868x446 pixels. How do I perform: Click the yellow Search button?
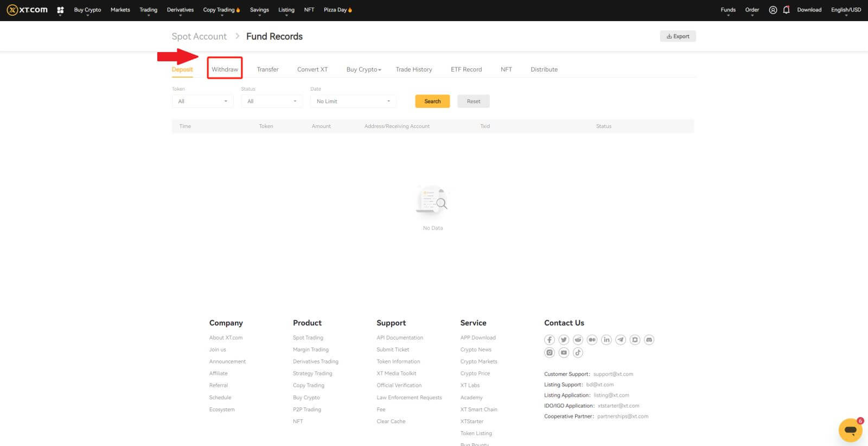[432, 101]
